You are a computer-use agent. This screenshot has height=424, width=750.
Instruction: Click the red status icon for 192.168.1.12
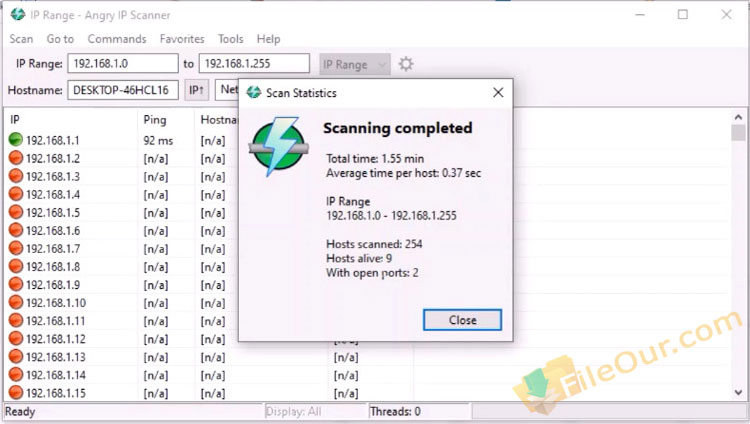16,338
